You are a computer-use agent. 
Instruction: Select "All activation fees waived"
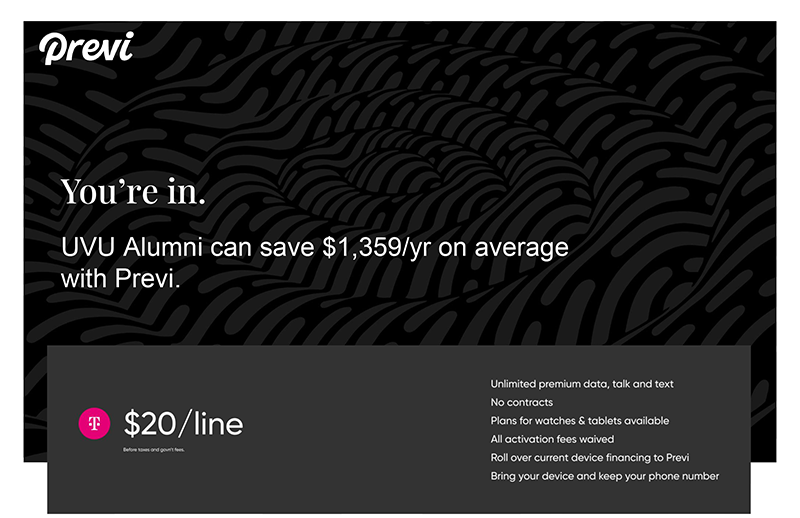(x=552, y=439)
